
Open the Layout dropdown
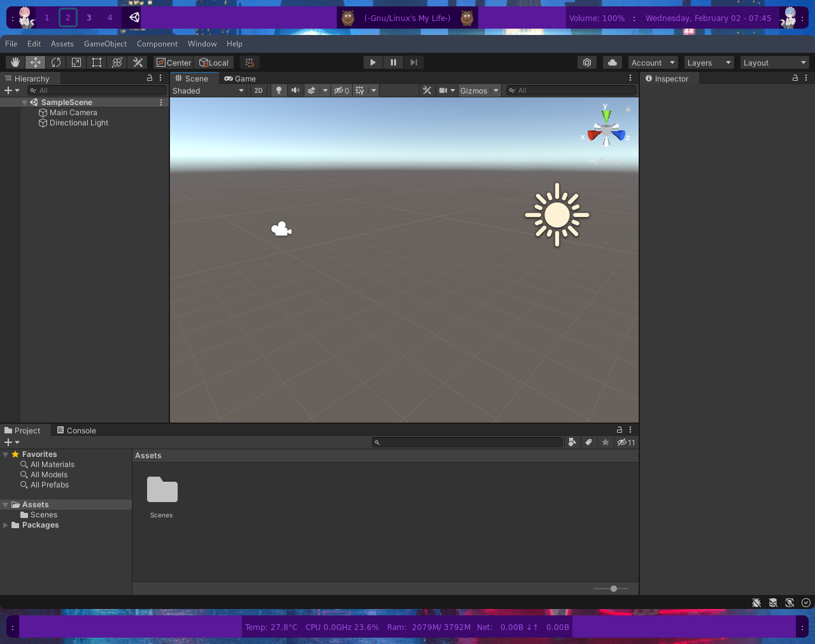pos(775,62)
